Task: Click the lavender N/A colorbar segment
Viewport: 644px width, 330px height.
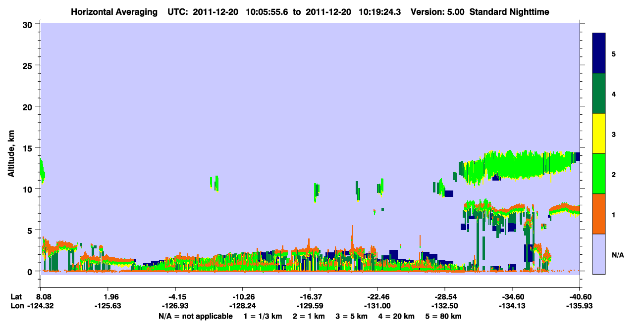Action: pyautogui.click(x=599, y=254)
